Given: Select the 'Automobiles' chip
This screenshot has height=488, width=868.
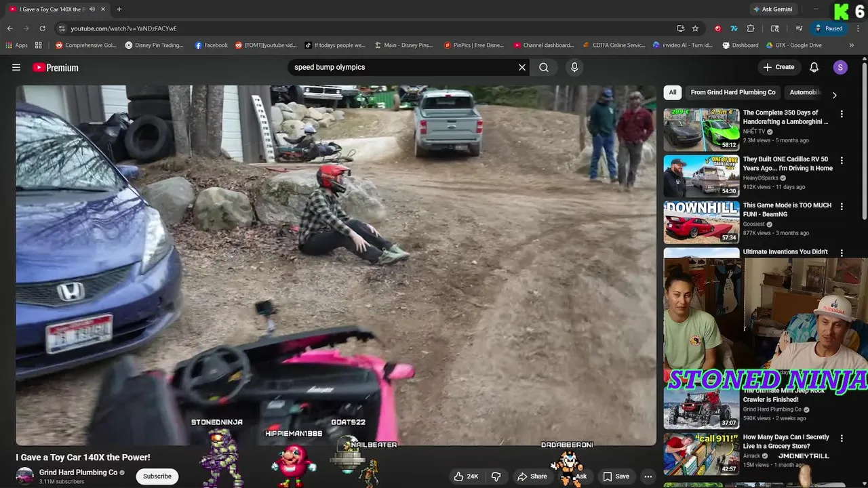Looking at the screenshot, I should pyautogui.click(x=805, y=92).
